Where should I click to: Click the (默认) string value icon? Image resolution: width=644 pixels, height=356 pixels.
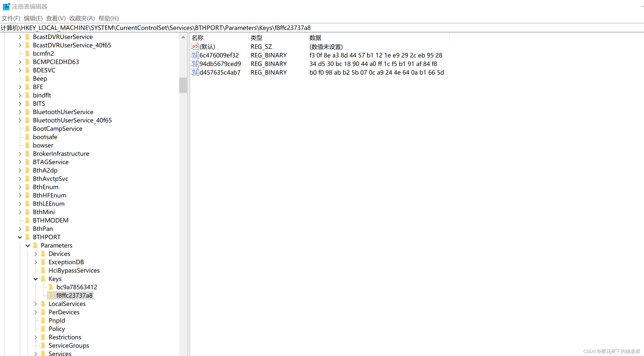tap(195, 46)
